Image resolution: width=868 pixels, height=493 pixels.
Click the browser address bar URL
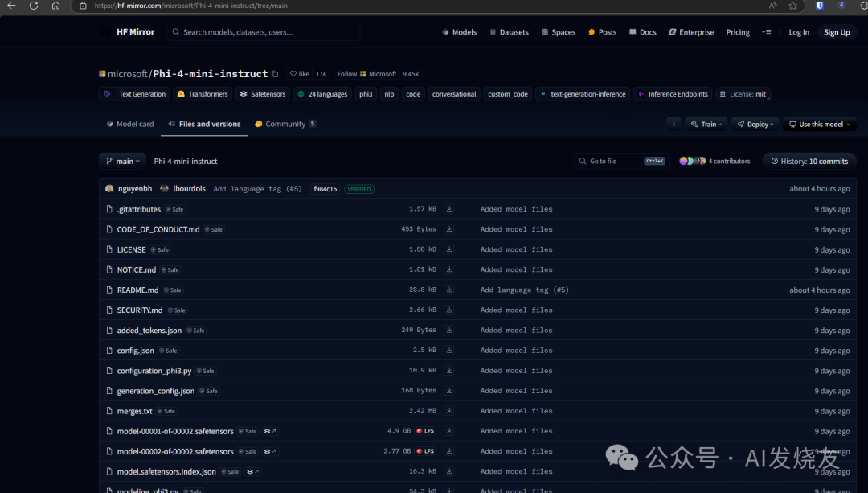tap(190, 6)
